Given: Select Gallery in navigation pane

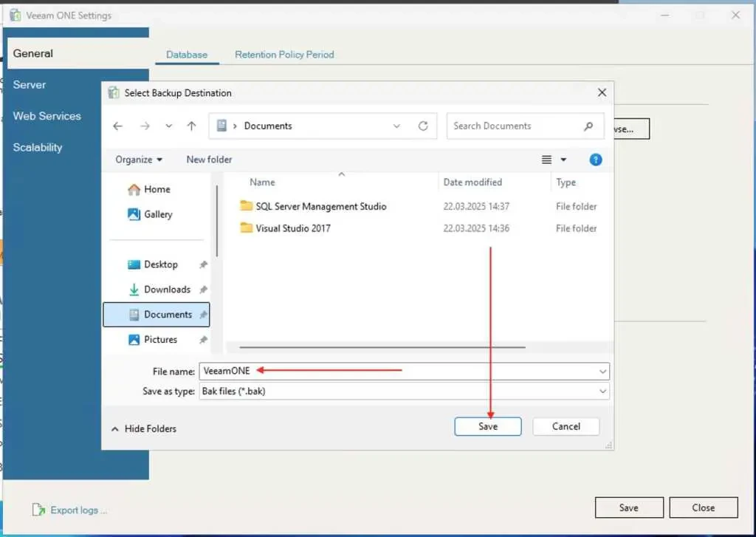Looking at the screenshot, I should [x=157, y=214].
